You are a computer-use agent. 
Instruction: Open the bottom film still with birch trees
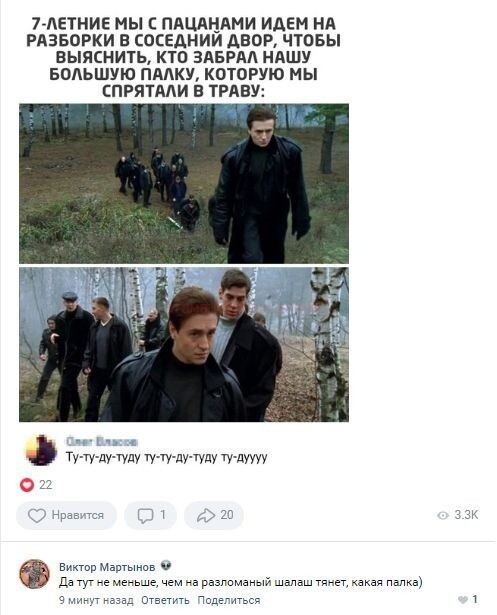[x=184, y=344]
